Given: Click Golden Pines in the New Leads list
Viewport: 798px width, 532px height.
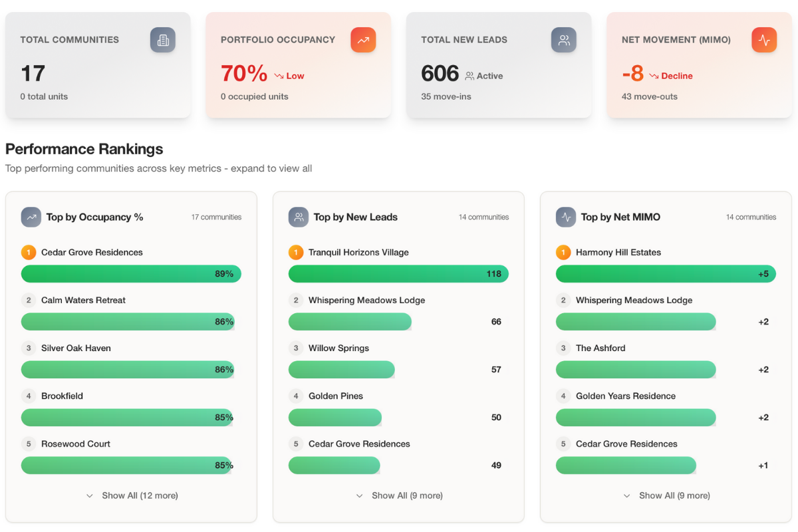Looking at the screenshot, I should 336,396.
